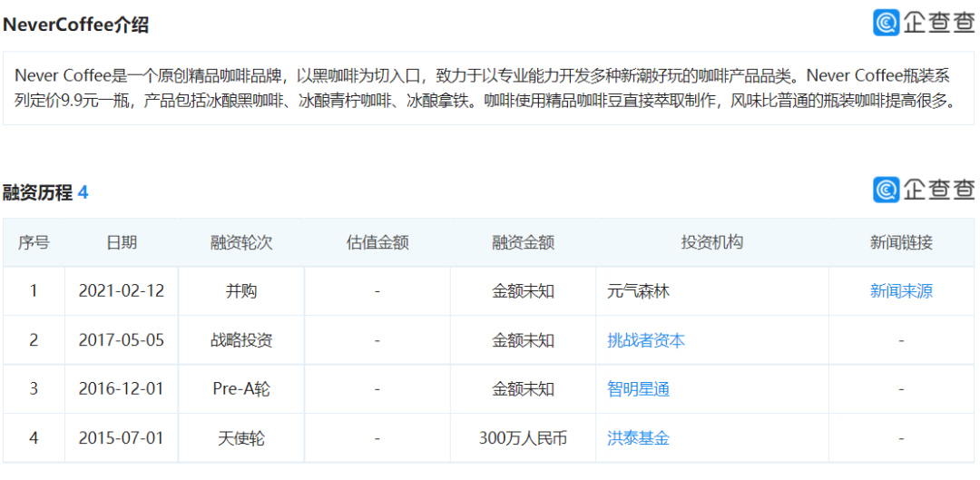
Task: Click the 融资轮次 column header
Action: (241, 242)
